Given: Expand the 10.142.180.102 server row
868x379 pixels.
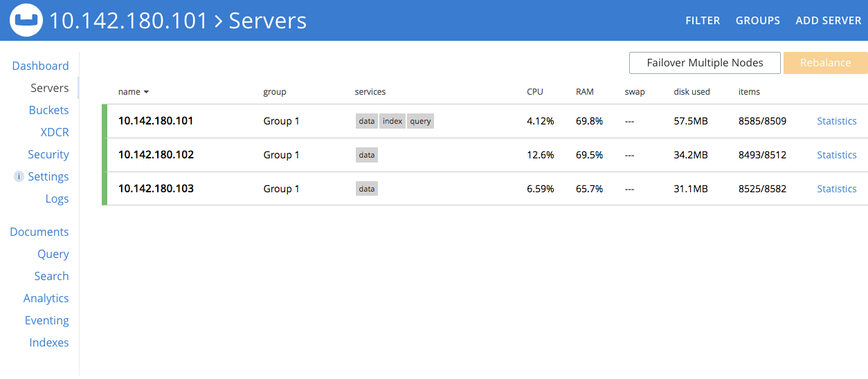Looking at the screenshot, I should [x=156, y=155].
